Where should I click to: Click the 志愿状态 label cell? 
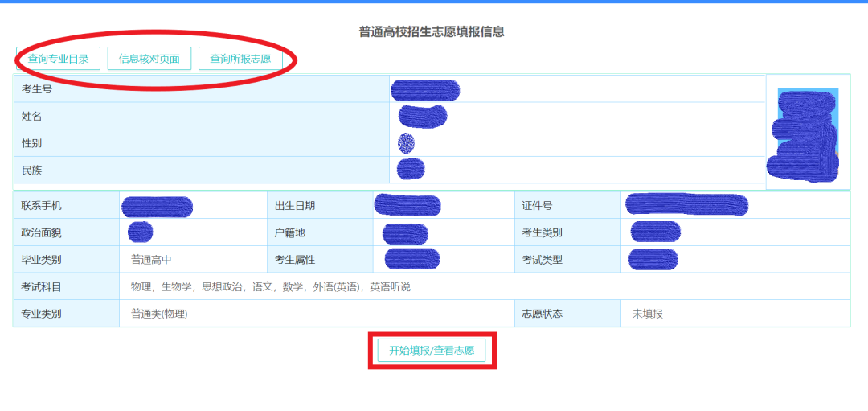(568, 314)
